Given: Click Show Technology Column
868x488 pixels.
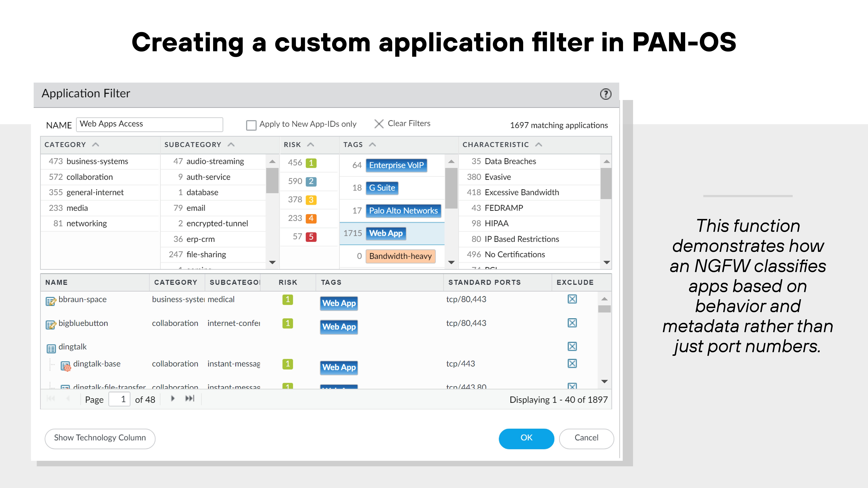Looking at the screenshot, I should click(x=100, y=438).
